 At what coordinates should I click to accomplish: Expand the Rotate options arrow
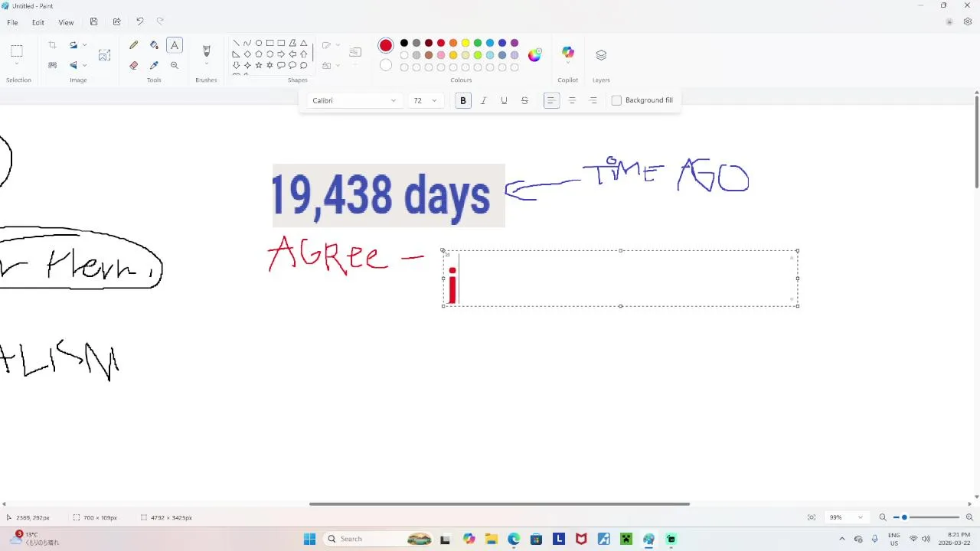[84, 46]
